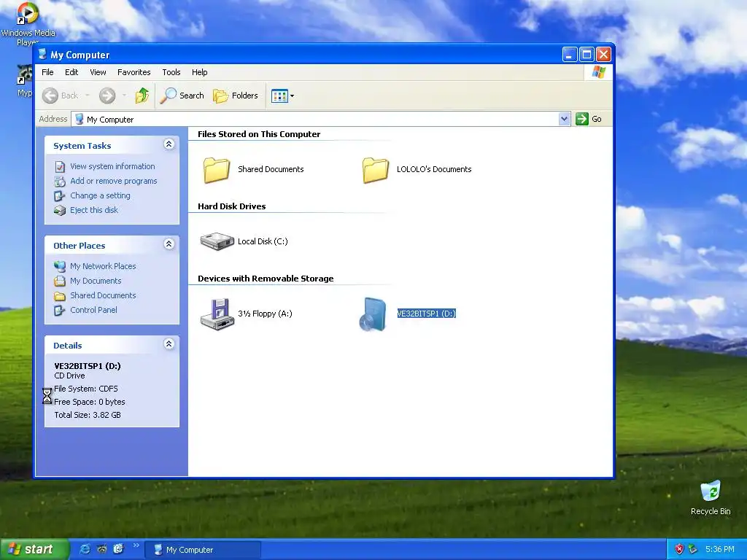The width and height of the screenshot is (747, 560).
Task: Select the Local Disk (C:) drive icon
Action: tap(217, 241)
